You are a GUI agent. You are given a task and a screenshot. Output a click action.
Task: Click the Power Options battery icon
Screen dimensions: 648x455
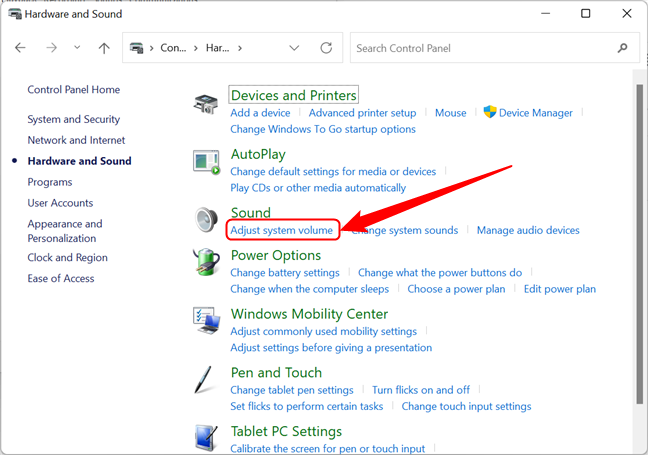(206, 262)
